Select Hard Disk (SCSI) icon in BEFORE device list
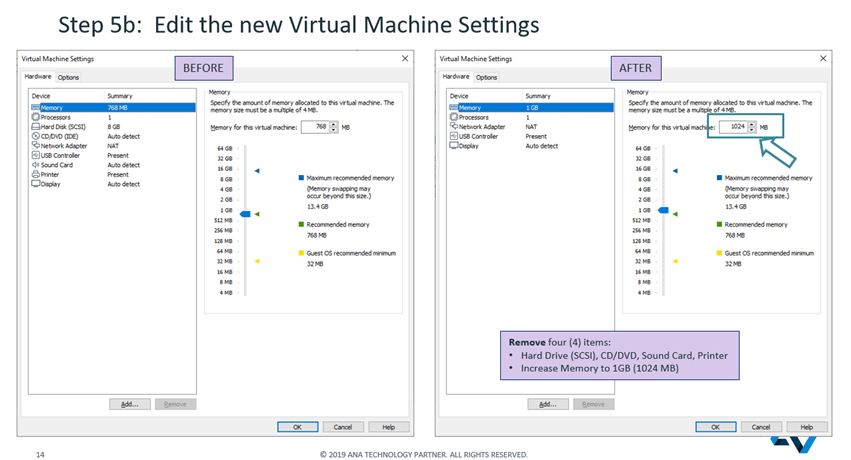Screen dimensions: 851x460 click(35, 127)
